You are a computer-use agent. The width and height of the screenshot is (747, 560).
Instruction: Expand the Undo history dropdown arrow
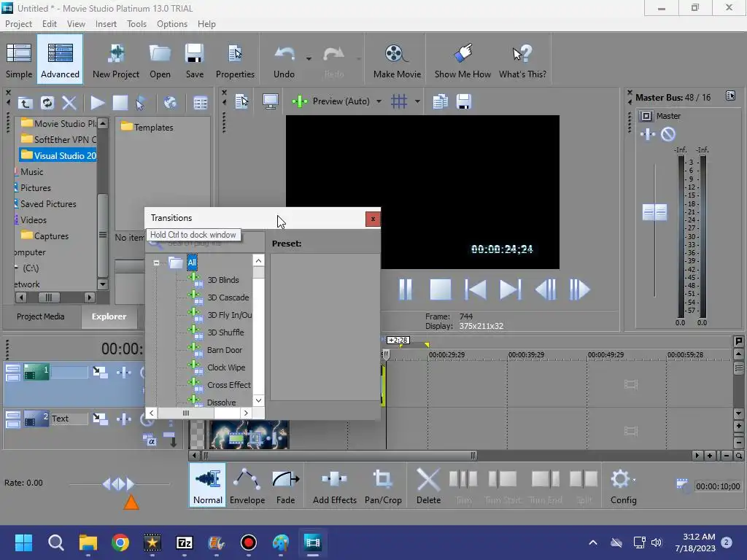tap(309, 58)
